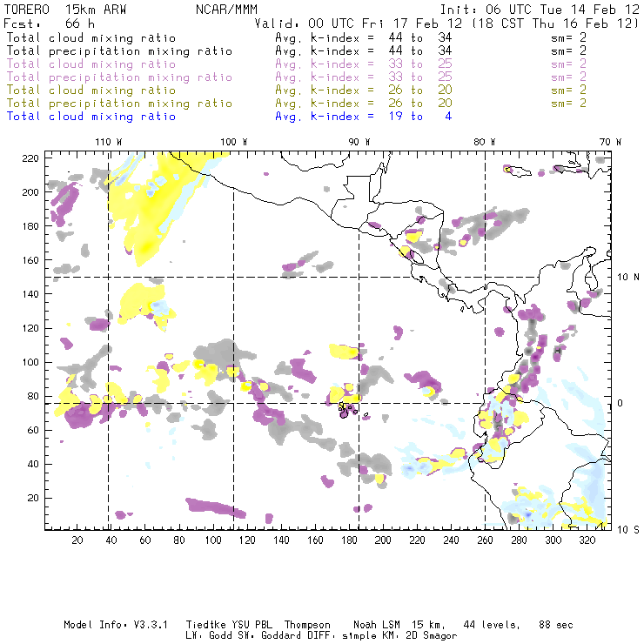
Task: Select the "60" tick on the vertical axis
Action: (x=33, y=430)
